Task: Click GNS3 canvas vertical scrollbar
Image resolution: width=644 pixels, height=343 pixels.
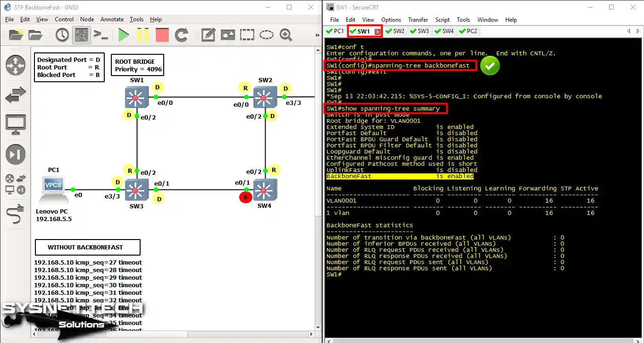Action: [x=318, y=189]
